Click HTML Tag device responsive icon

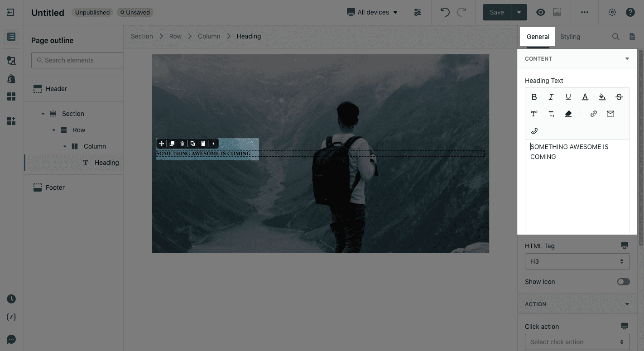point(625,245)
